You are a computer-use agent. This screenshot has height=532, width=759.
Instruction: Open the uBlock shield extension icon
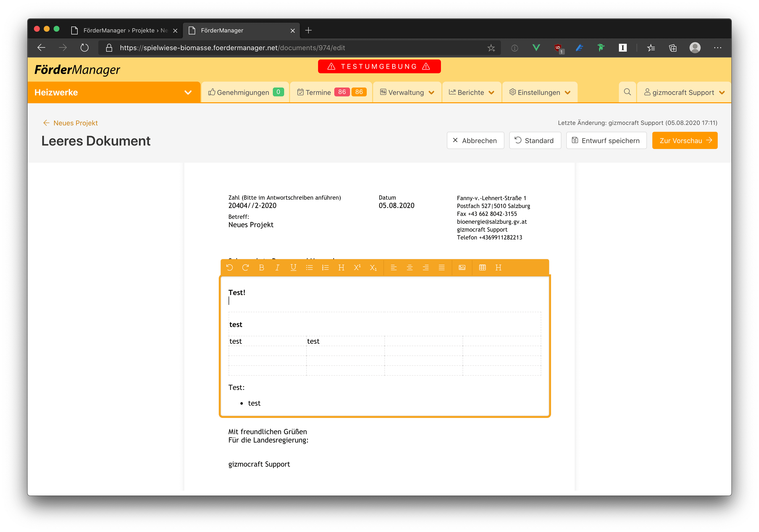(x=558, y=48)
